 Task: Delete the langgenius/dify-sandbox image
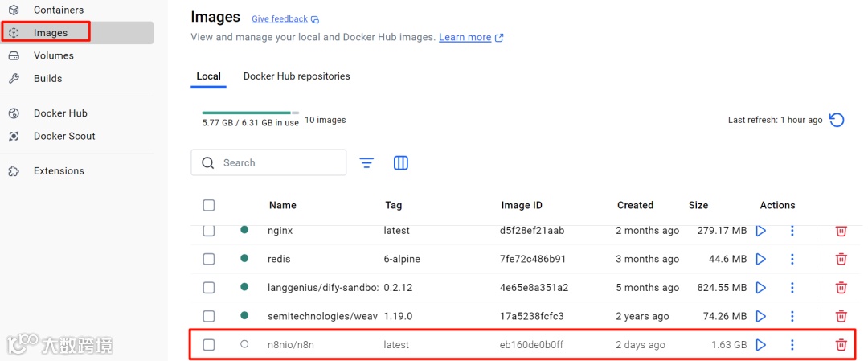841,288
